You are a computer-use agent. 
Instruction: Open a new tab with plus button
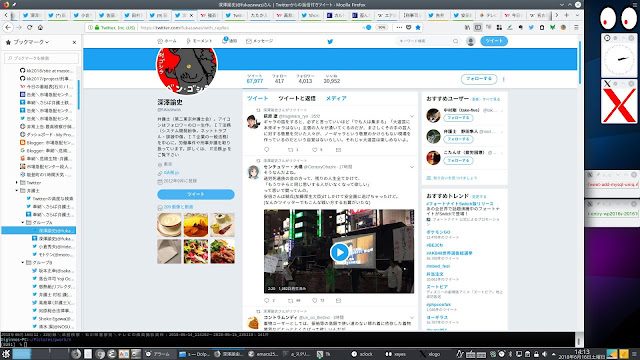(567, 15)
